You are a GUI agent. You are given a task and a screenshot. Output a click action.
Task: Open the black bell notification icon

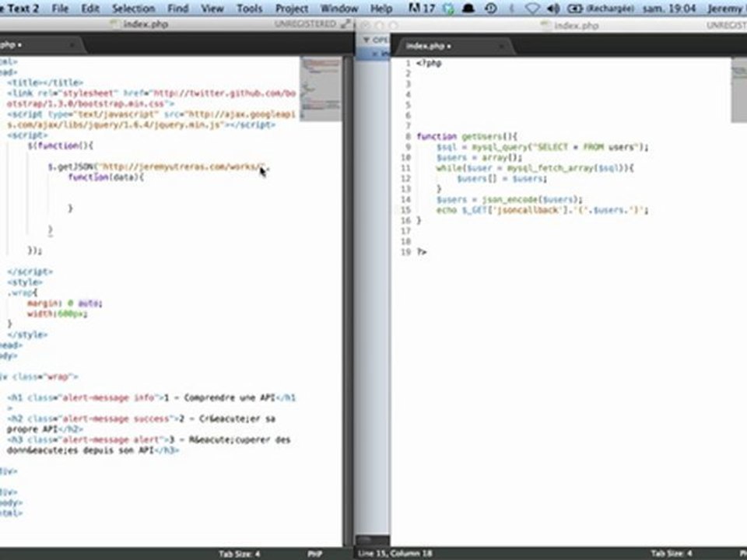tap(468, 8)
